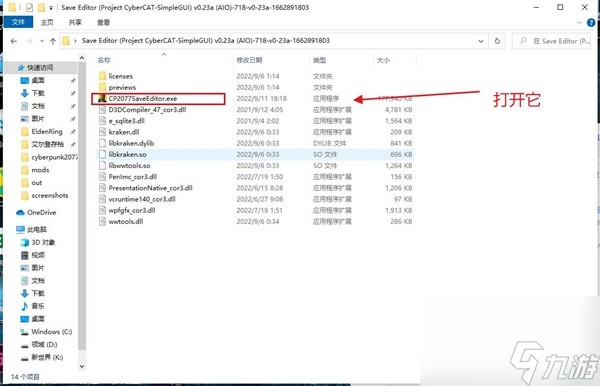The height and width of the screenshot is (386, 600).
Task: Expand the ribbon with the chevron
Action: tap(579, 23)
